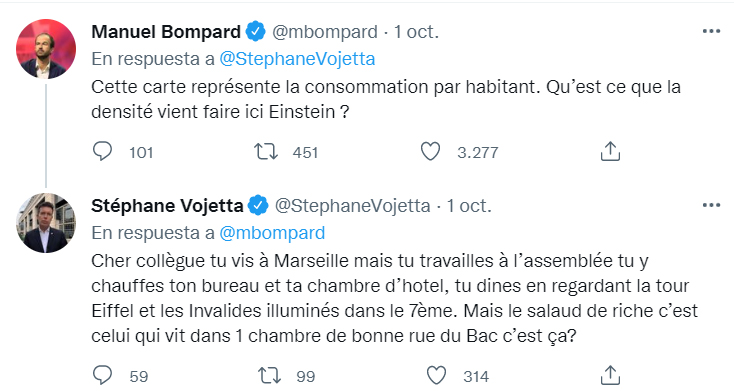Click @StephaneVojetta handle in second tweet header
This screenshot has height=391, width=734.
point(352,206)
